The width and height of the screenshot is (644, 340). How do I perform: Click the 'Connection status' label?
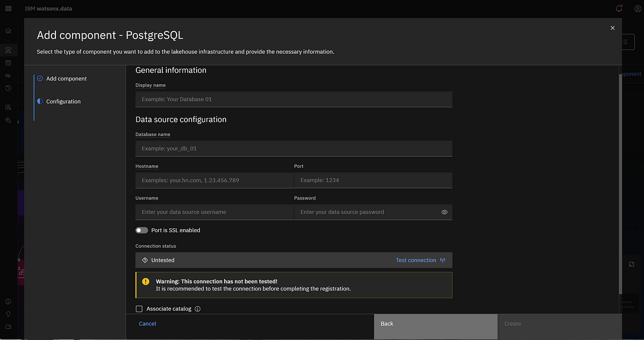[x=155, y=246]
